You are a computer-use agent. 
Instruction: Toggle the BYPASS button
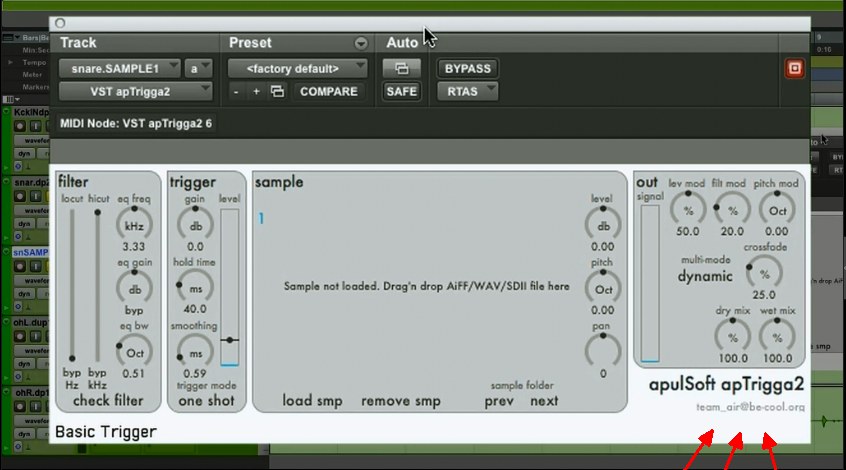(468, 69)
